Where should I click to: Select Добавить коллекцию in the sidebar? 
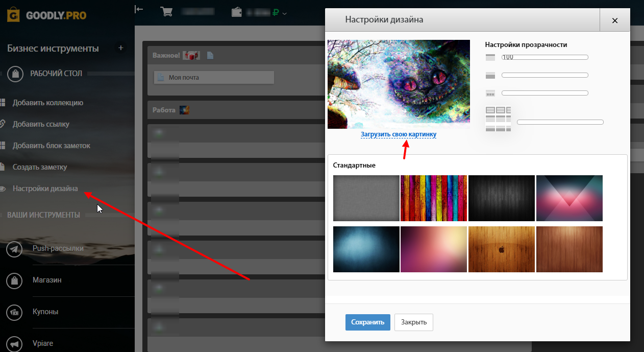click(48, 103)
